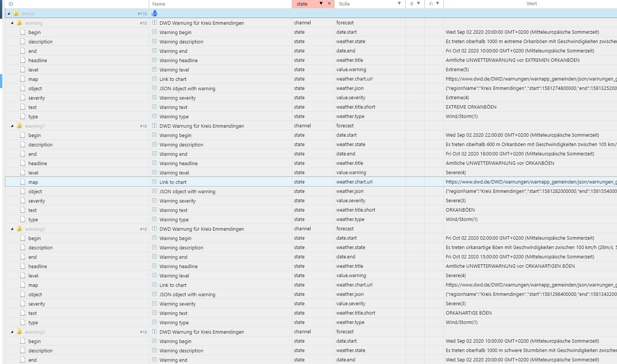Click the state icon beside Warning end under warning3
The height and width of the screenshot is (364, 617).
154,360
